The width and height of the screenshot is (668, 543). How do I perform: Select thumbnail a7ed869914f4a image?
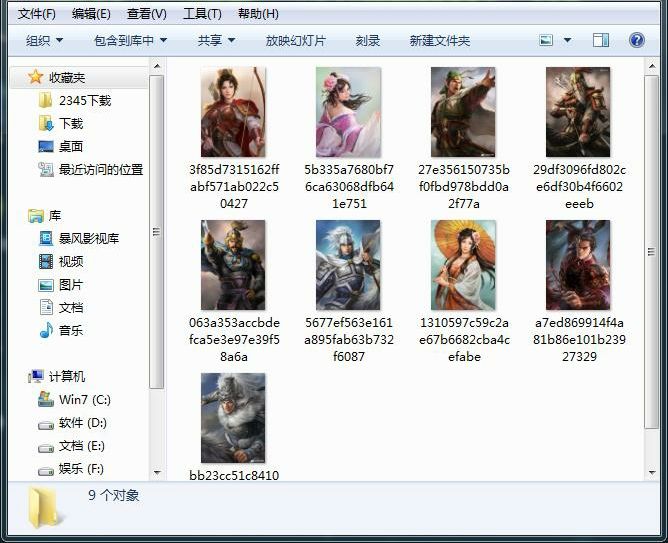[578, 265]
